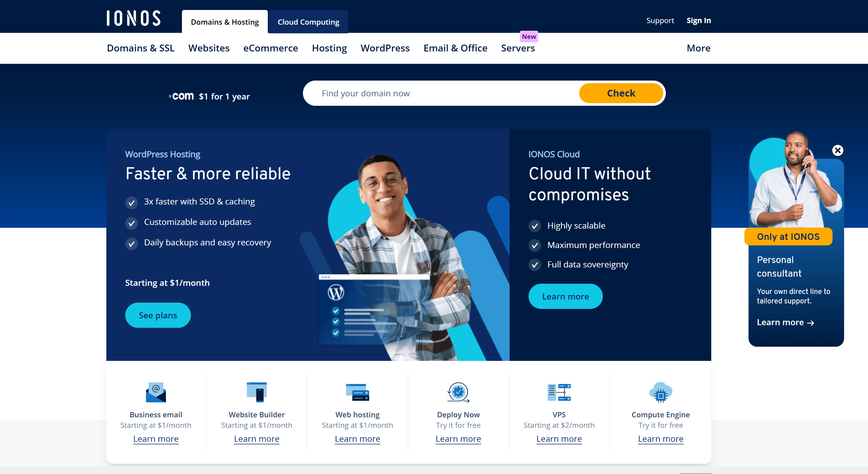Screen dimensions: 868x474
Task: Click Learn more under IONOS Cloud
Action: (566, 297)
